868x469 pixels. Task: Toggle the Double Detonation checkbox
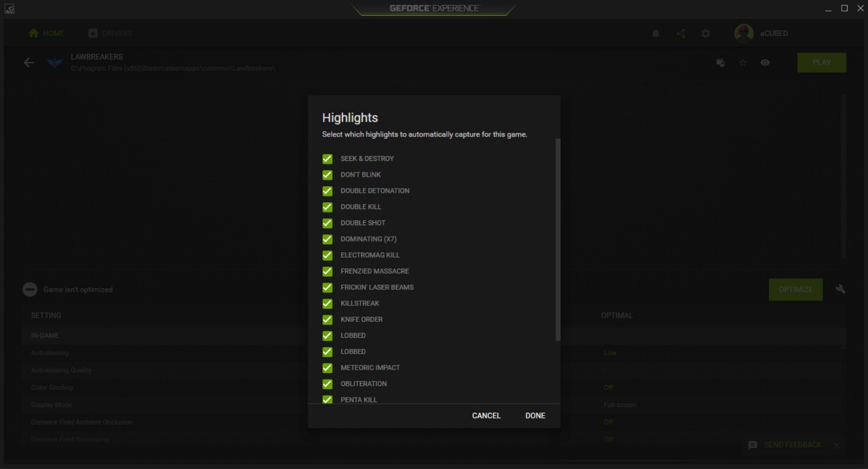click(327, 191)
